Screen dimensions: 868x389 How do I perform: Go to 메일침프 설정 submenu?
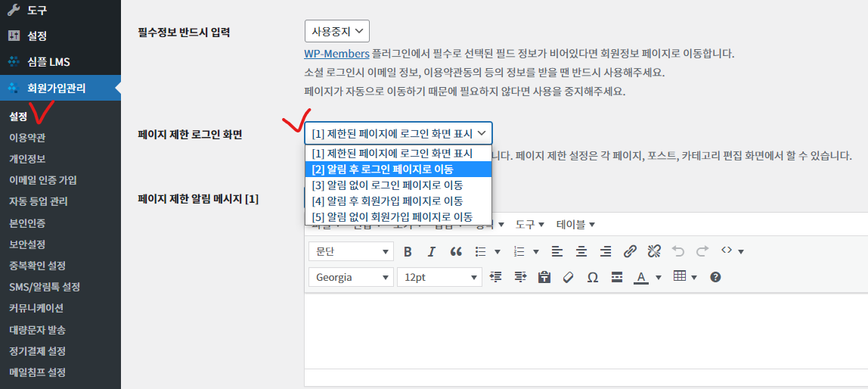coord(38,372)
